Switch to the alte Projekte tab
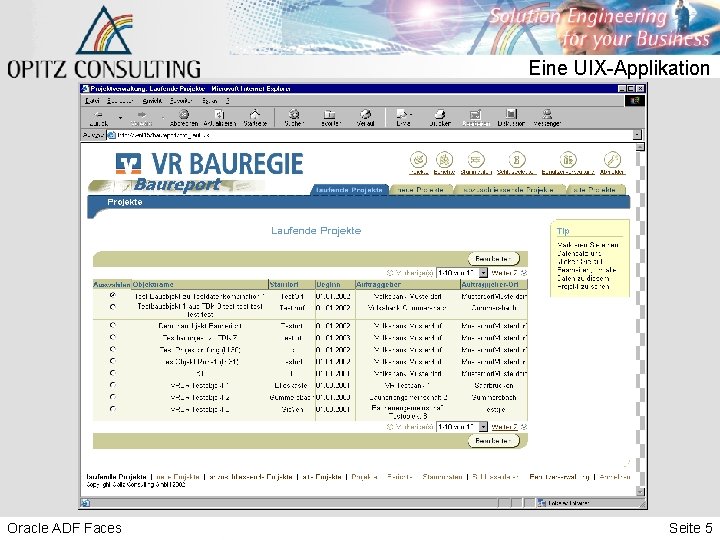The height and width of the screenshot is (540, 720). (595, 190)
